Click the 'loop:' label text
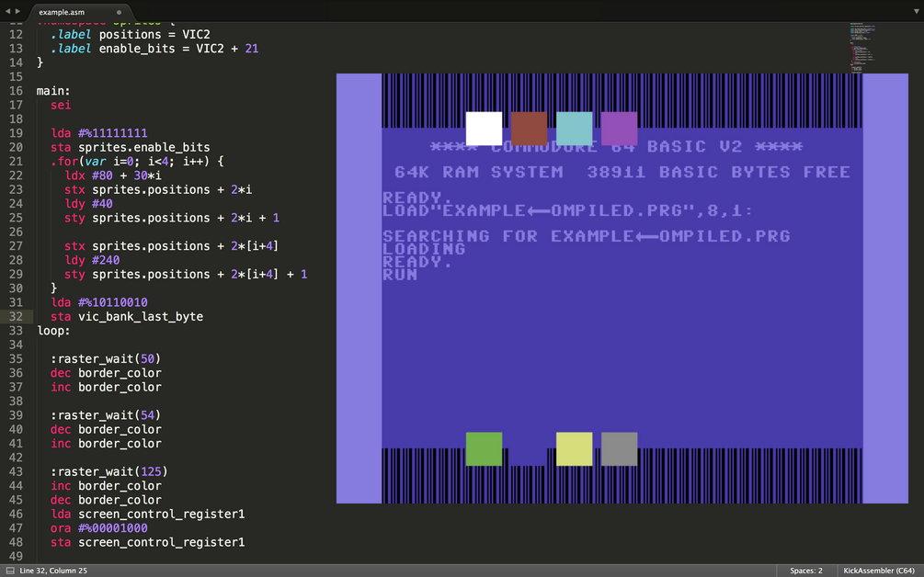924x577 pixels. coord(53,331)
